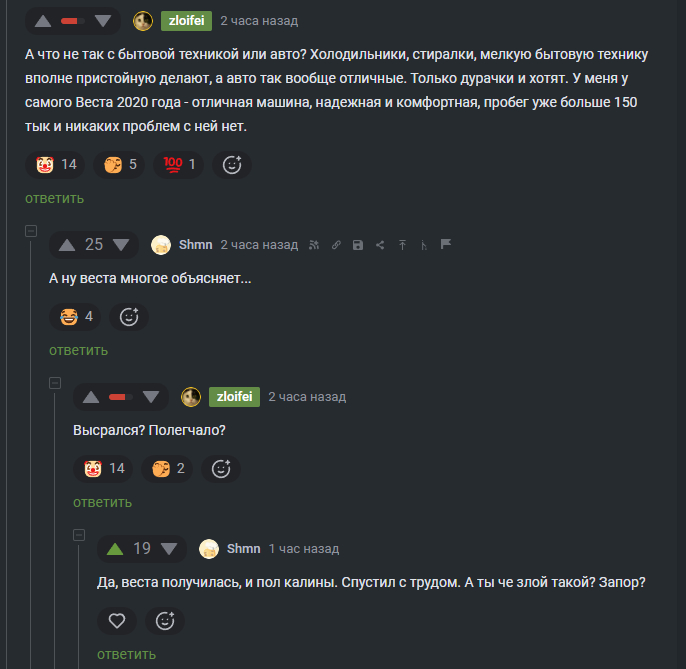The height and width of the screenshot is (669, 686).
Task: Collapse the Shmn comment rated 19
Action: 79,535
